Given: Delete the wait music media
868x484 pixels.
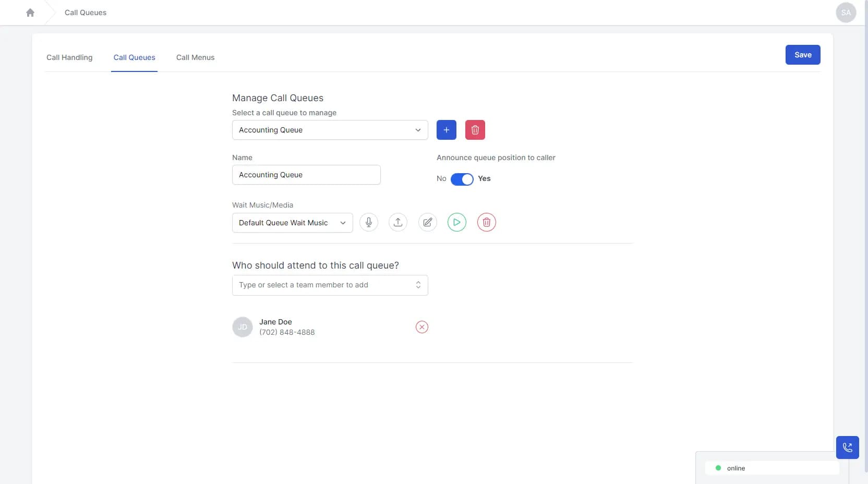Looking at the screenshot, I should point(486,222).
